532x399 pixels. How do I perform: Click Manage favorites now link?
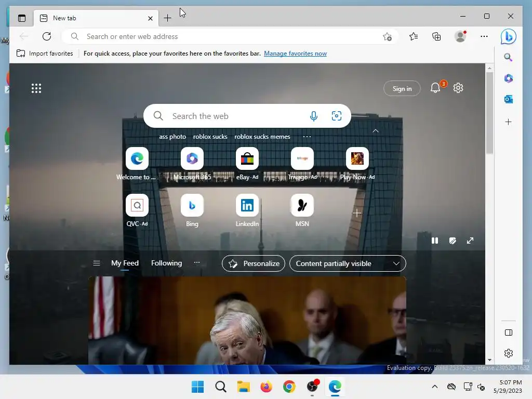pyautogui.click(x=295, y=54)
